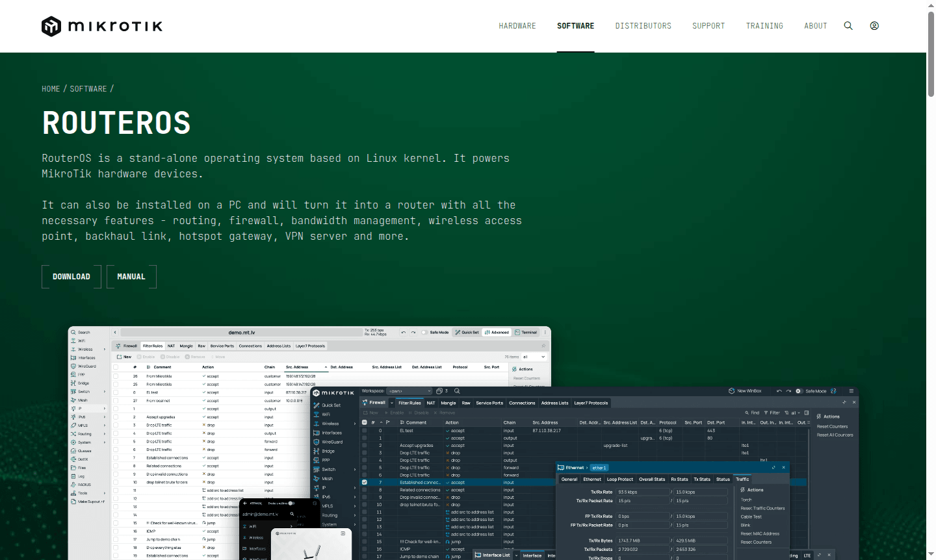Viewport: 936px width, 560px height.
Task: Check the checkbox for Related connections rule
Action: [365, 490]
